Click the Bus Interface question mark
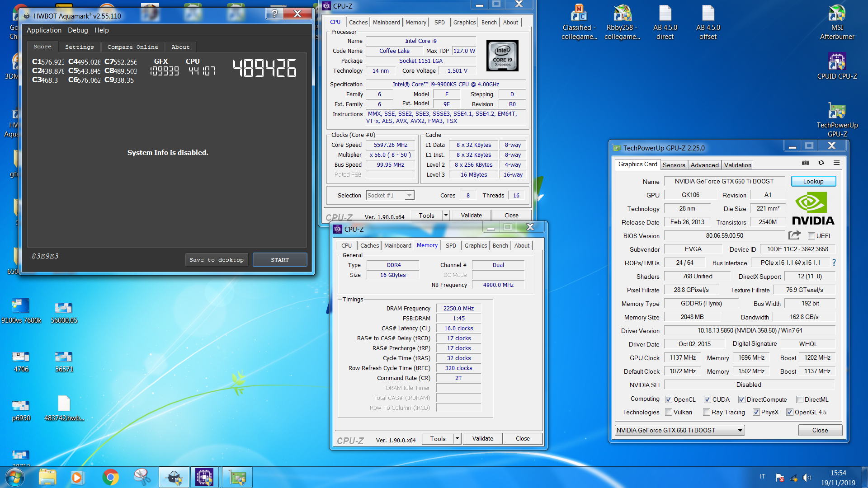This screenshot has height=488, width=868. pos(834,263)
